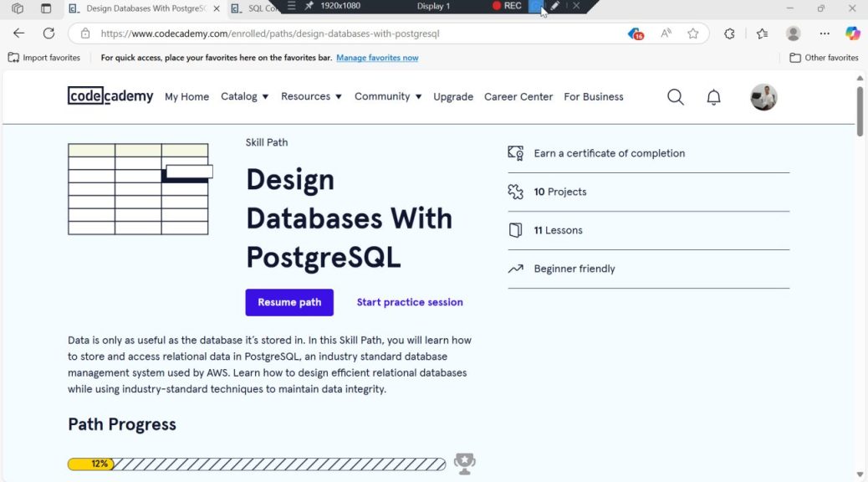Click the Skill Path label

[266, 142]
